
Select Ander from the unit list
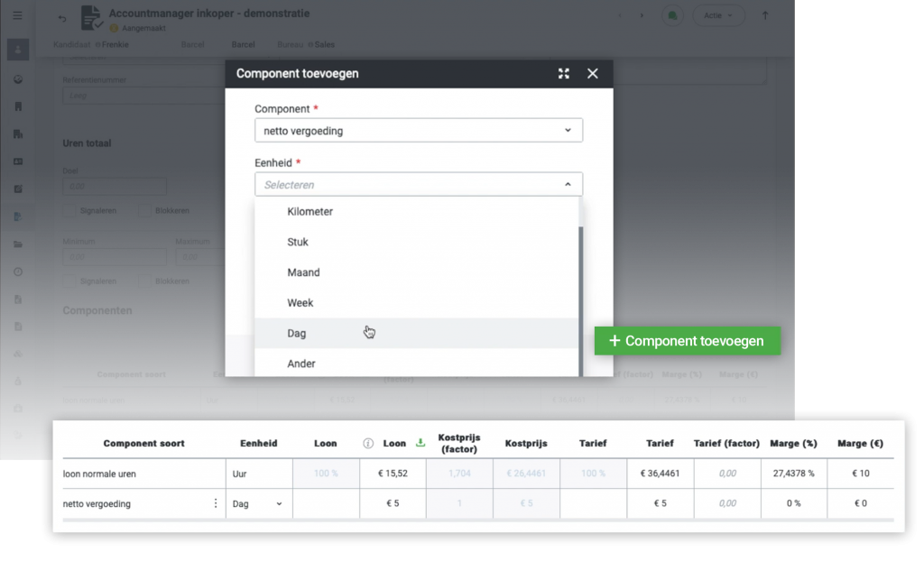pyautogui.click(x=416, y=364)
